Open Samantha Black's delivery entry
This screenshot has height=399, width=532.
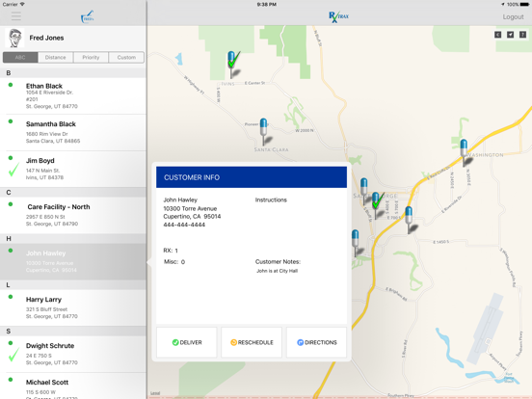[x=73, y=133]
